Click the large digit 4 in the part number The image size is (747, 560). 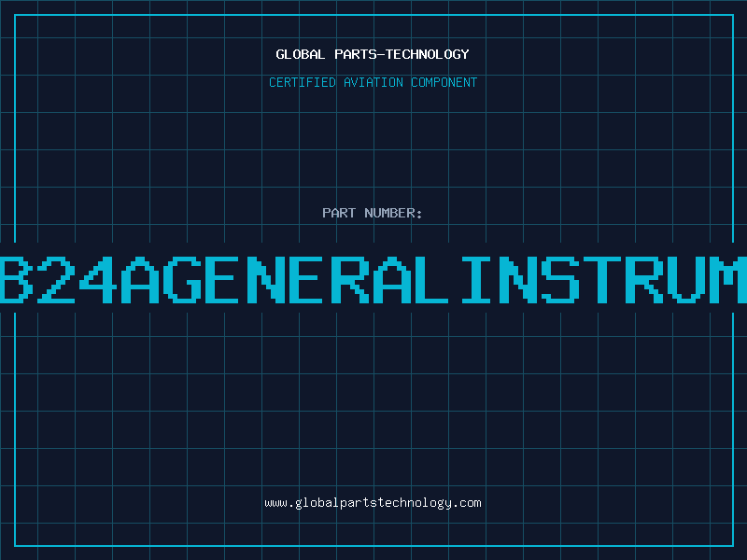tap(97, 280)
